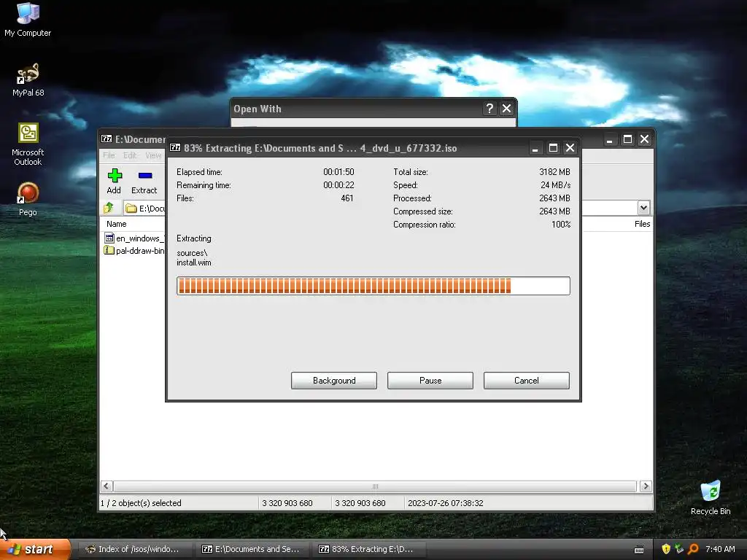
Task: Open the File menu in 7-Zip
Action: 109,155
